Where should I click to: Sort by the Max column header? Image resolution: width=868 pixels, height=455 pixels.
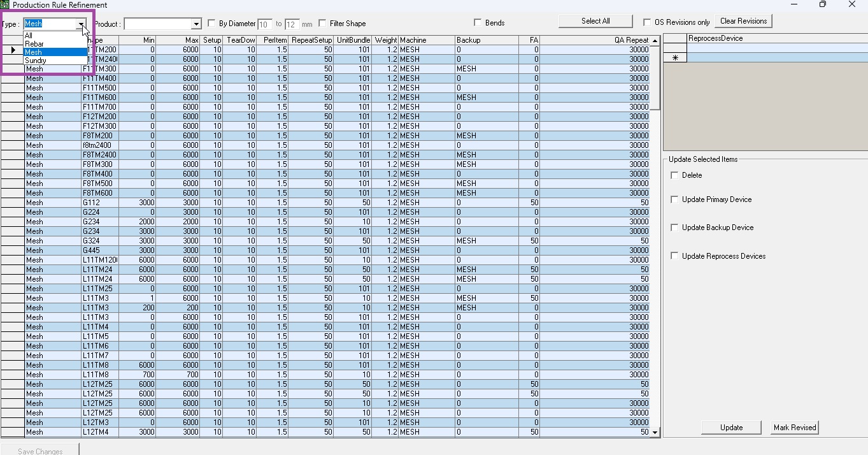tap(178, 40)
